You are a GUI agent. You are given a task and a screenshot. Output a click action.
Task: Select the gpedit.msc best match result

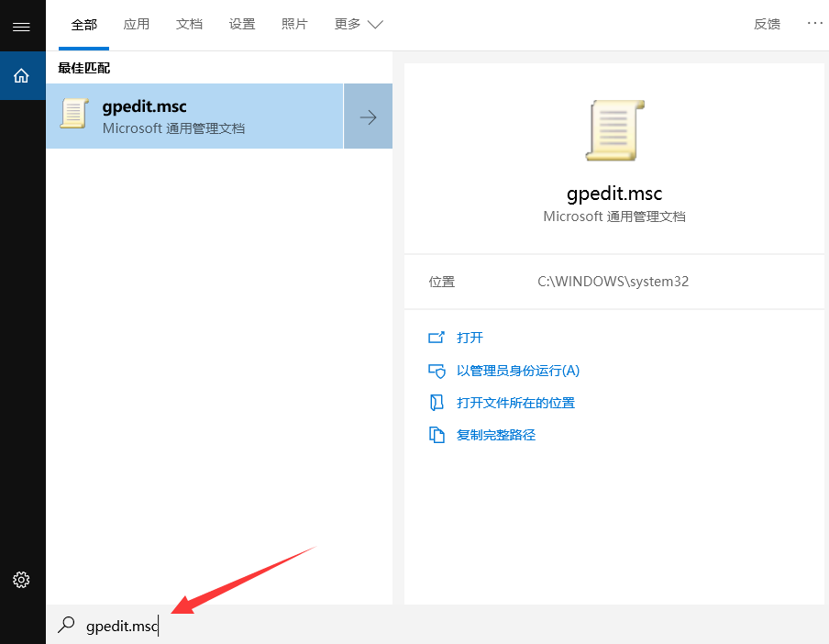[194, 117]
